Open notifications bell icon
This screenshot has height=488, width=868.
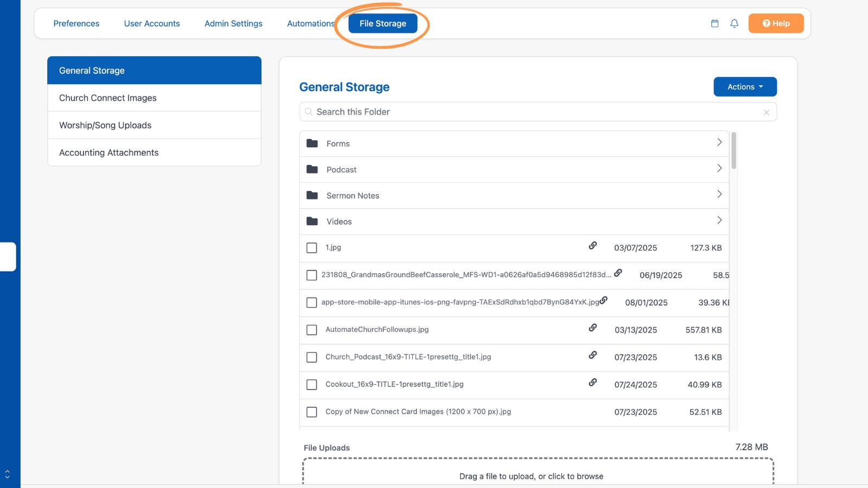(734, 23)
